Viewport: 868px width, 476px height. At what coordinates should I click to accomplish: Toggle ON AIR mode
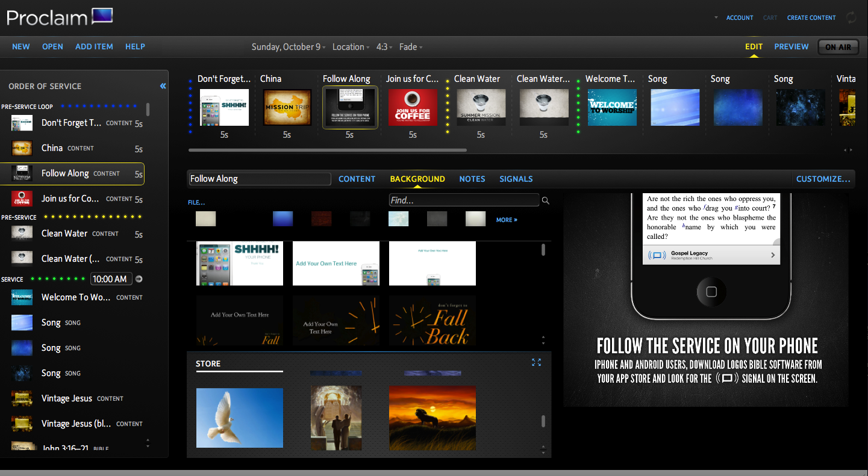[x=838, y=46]
